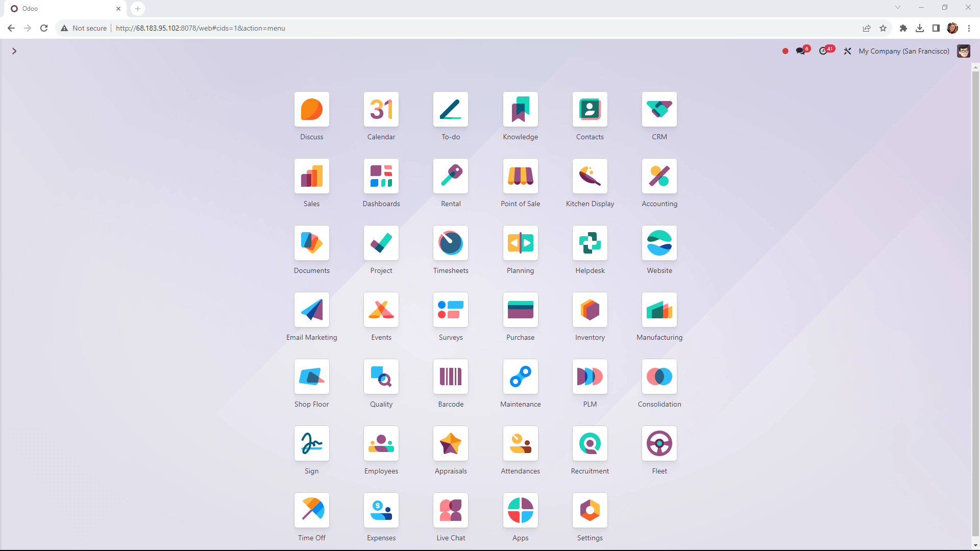
Task: Open the Fleet app
Action: (x=659, y=443)
